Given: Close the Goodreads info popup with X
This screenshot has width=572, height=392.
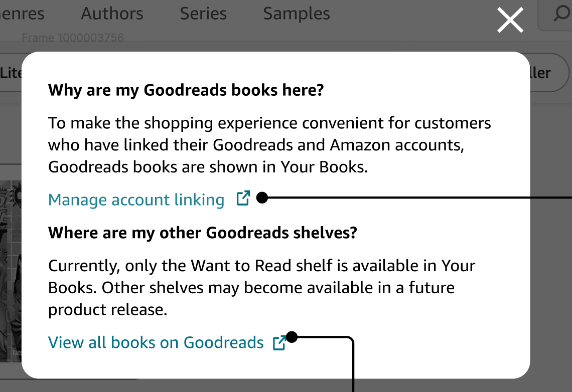Looking at the screenshot, I should 510,21.
